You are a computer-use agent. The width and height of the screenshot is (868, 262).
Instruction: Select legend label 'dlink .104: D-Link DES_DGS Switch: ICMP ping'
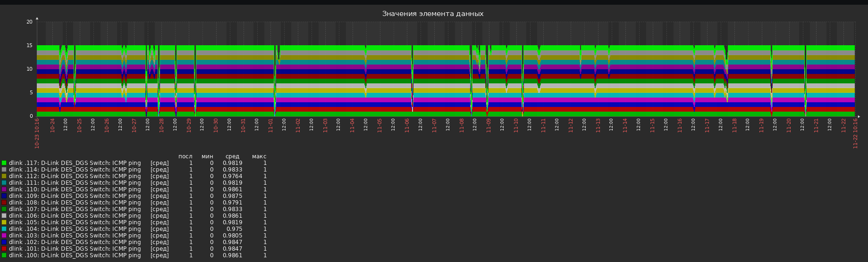(x=75, y=229)
